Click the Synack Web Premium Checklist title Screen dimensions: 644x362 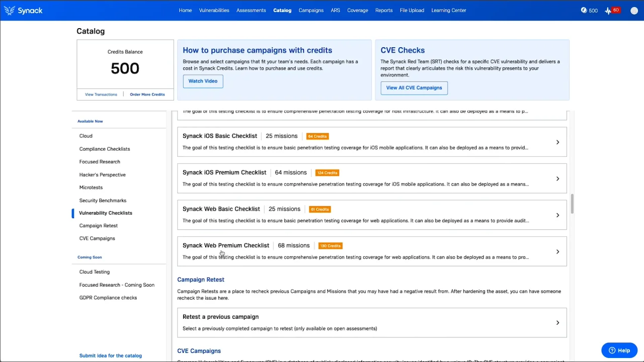point(226,245)
